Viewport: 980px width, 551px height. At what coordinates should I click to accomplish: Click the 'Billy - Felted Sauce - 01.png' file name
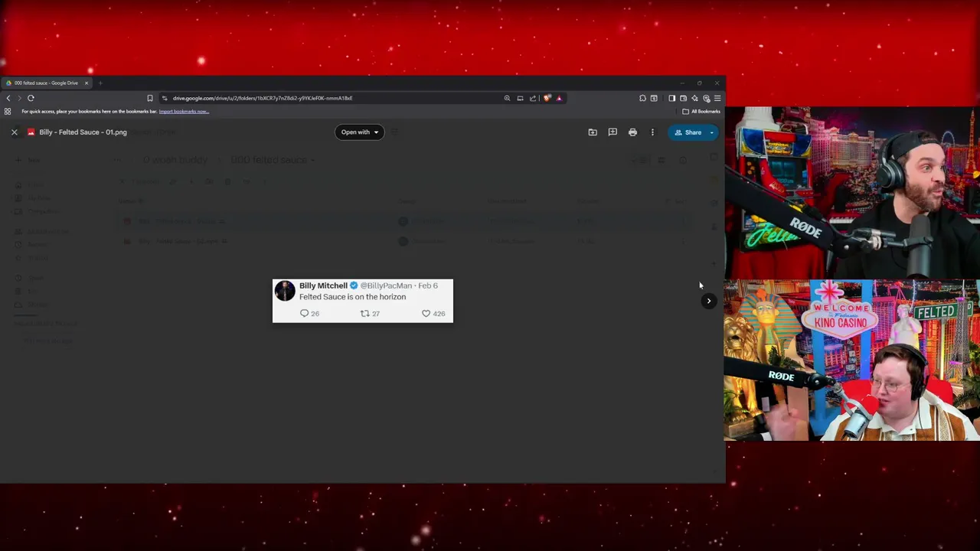(83, 132)
